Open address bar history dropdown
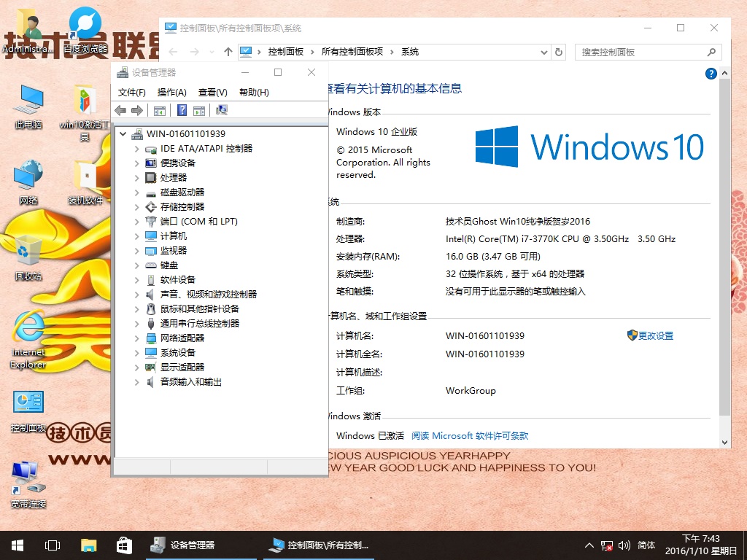Screen dimensions: 747x560 pos(544,52)
